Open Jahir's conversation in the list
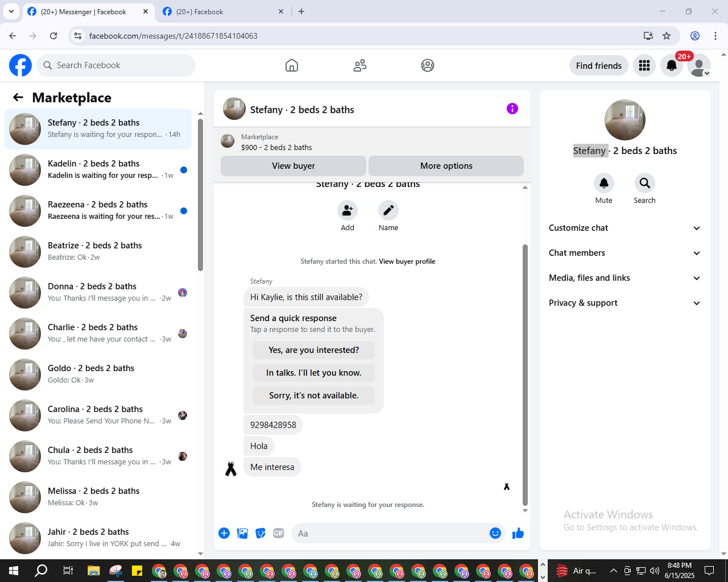The image size is (728, 582). [x=98, y=538]
